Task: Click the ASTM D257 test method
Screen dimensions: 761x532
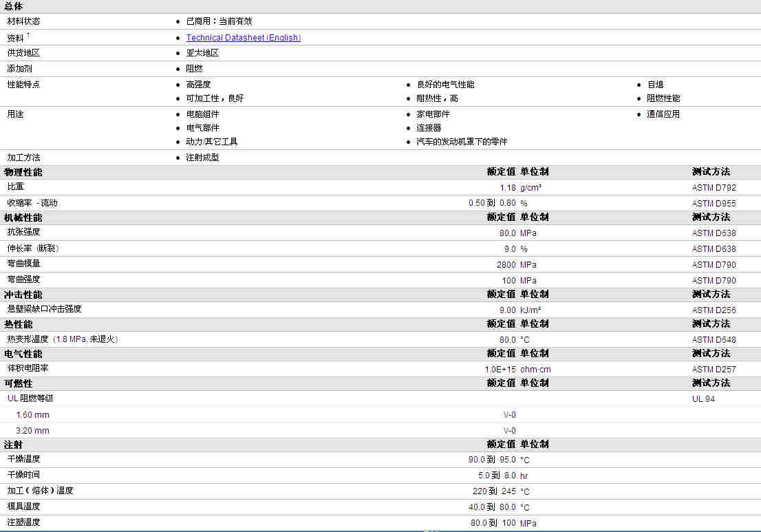Action: 714,370
